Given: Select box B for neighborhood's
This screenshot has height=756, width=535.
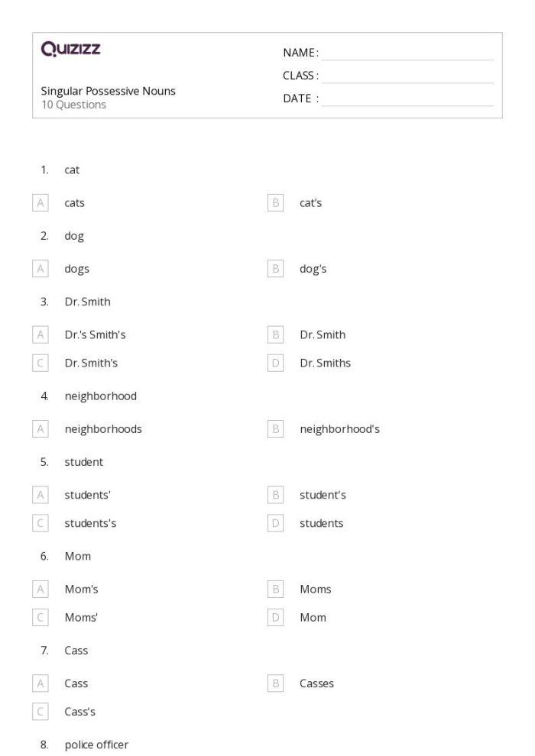Looking at the screenshot, I should [276, 429].
